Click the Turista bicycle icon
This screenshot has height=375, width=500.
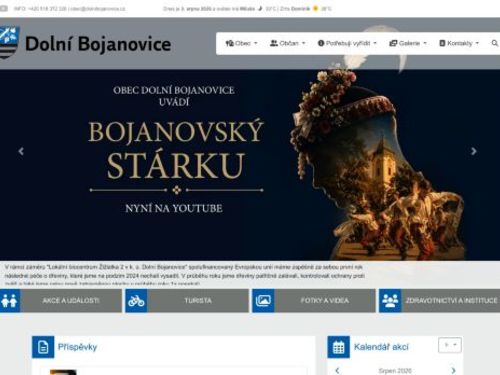pos(136,301)
